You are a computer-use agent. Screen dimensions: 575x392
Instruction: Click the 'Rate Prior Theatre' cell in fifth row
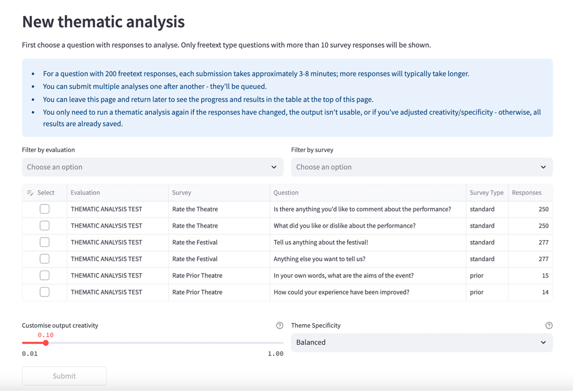pos(197,275)
